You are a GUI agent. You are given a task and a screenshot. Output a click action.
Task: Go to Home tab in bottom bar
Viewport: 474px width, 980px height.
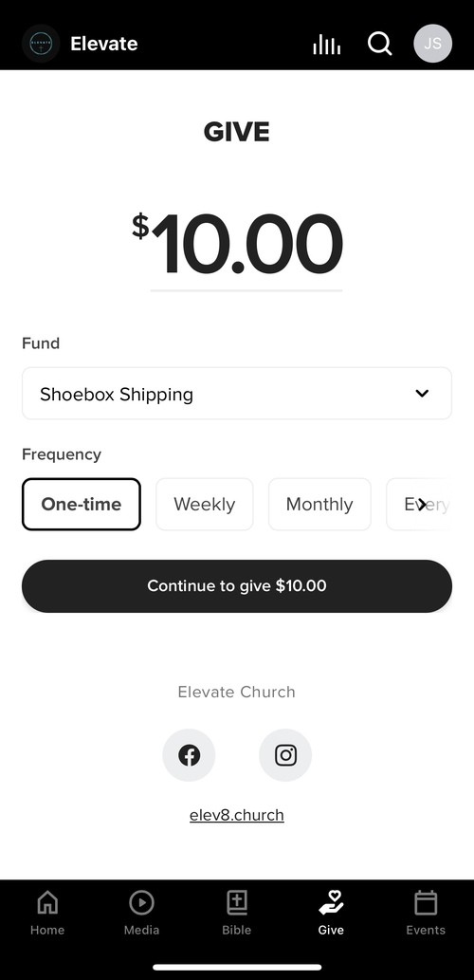(x=47, y=914)
